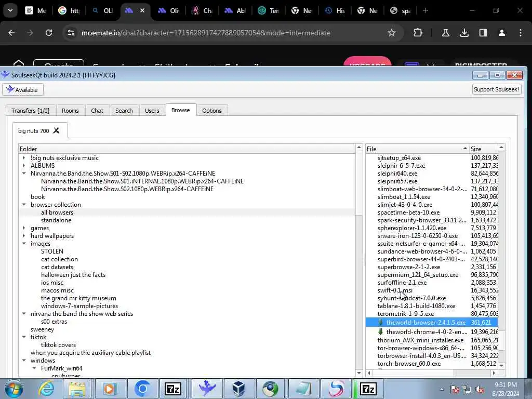532x399 pixels.
Task: Open the first 7-Zip taskbar icon
Action: (x=173, y=389)
